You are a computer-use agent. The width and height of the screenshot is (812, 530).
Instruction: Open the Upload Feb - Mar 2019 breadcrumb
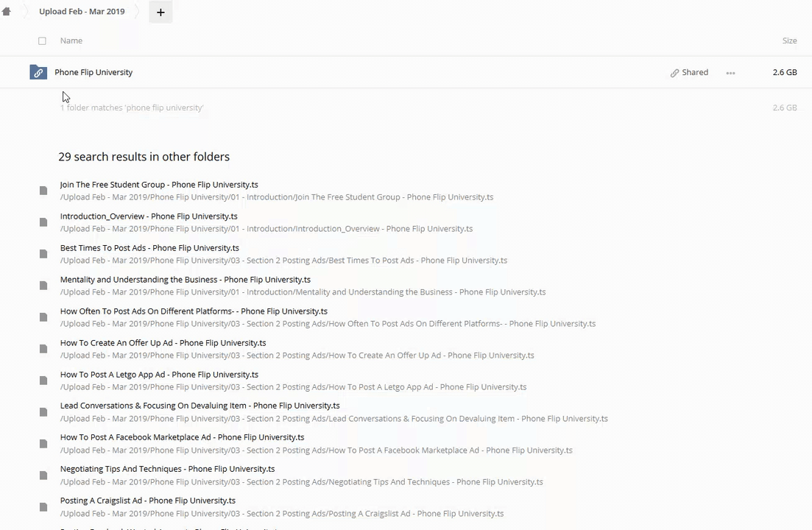tap(82, 12)
